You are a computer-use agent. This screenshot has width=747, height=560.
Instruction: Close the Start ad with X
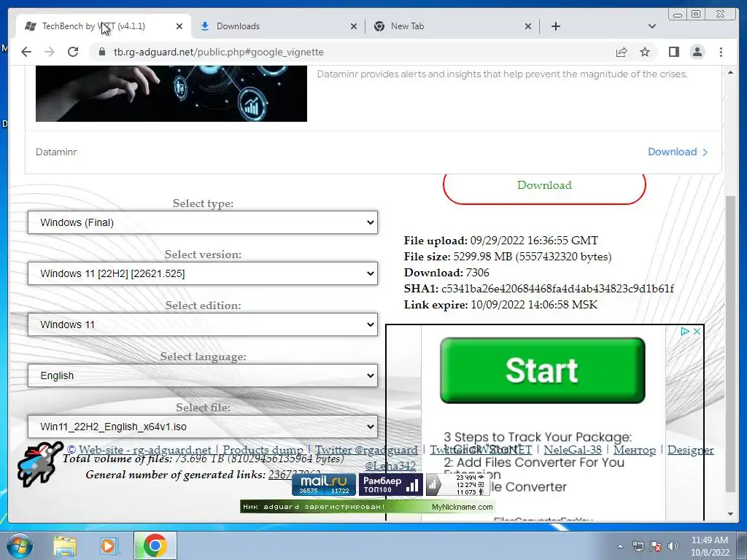pyautogui.click(x=697, y=332)
